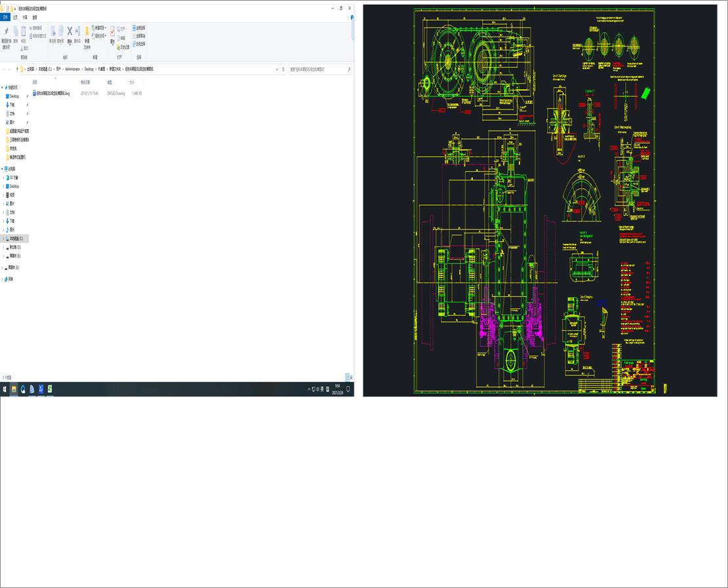
Task: Click the File Explorer taskbar icon
Action: click(x=14, y=389)
